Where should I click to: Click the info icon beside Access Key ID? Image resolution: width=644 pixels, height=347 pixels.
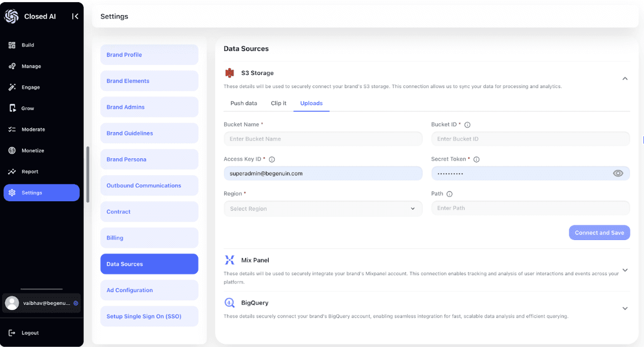pyautogui.click(x=272, y=159)
